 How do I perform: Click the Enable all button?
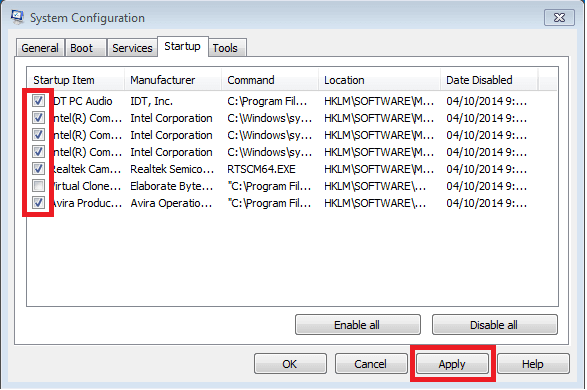pyautogui.click(x=358, y=325)
